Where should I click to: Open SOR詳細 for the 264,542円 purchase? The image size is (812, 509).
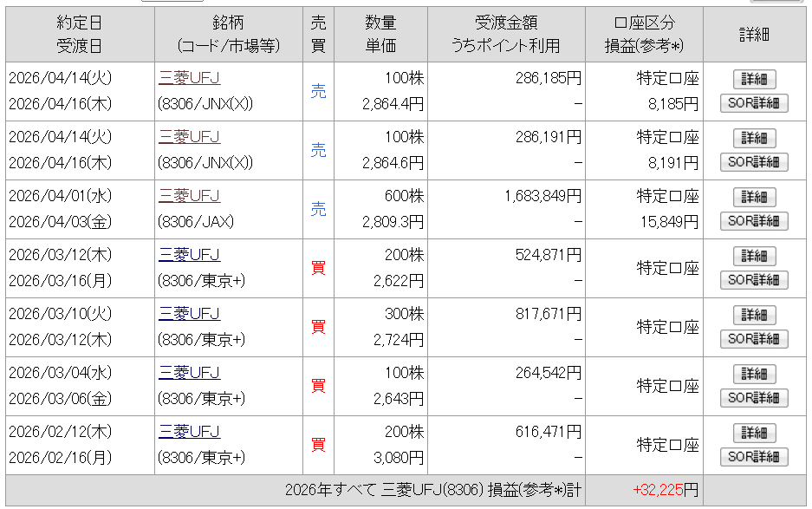754,399
